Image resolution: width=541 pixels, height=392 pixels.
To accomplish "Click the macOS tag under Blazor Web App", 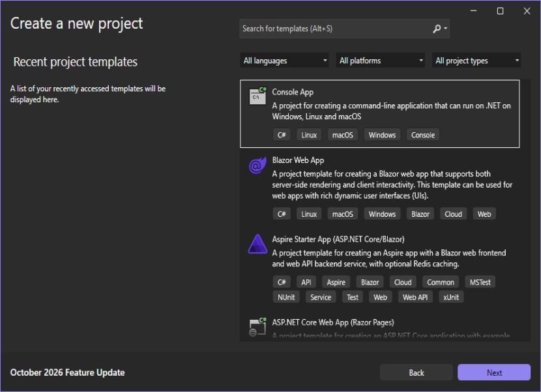I will point(343,214).
